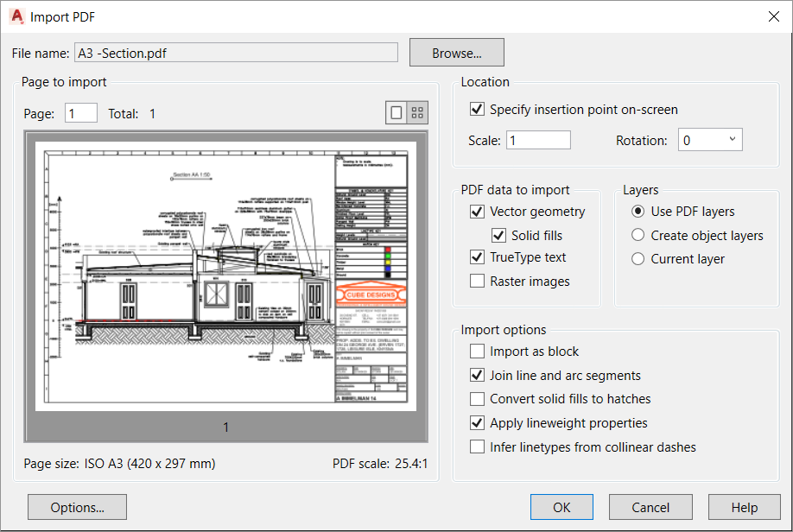The height and width of the screenshot is (532, 793).
Task: Uncheck Join line and arc segments
Action: coord(477,376)
